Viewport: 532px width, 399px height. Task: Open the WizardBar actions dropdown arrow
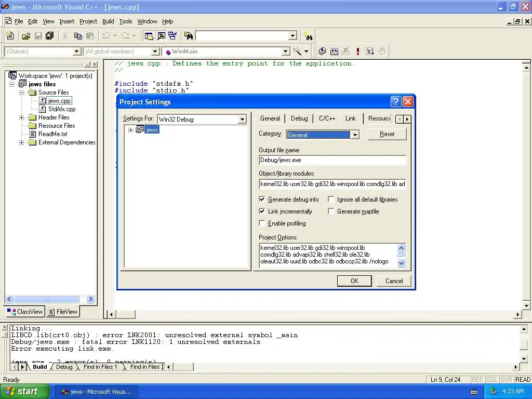point(306,51)
